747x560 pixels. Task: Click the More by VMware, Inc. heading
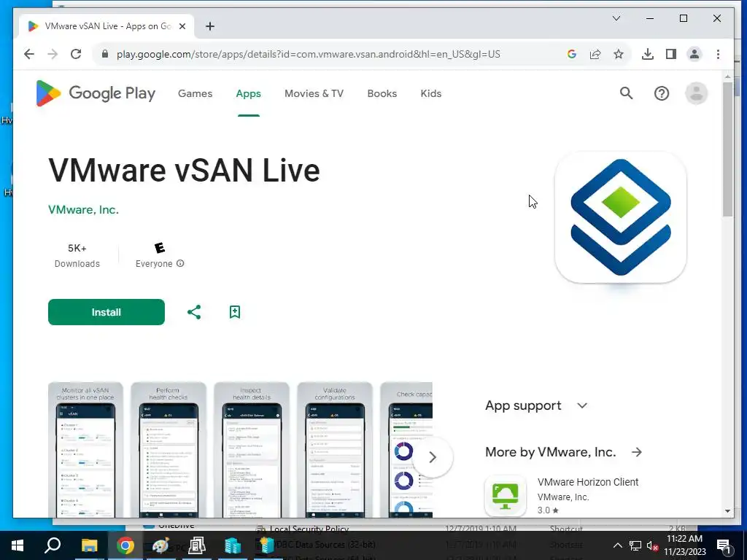click(550, 452)
